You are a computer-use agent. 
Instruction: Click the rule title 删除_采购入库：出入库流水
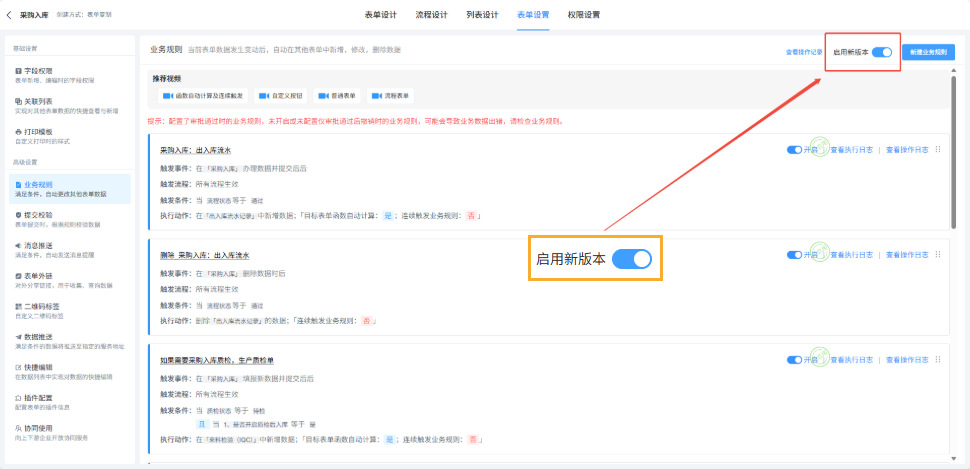(204, 256)
